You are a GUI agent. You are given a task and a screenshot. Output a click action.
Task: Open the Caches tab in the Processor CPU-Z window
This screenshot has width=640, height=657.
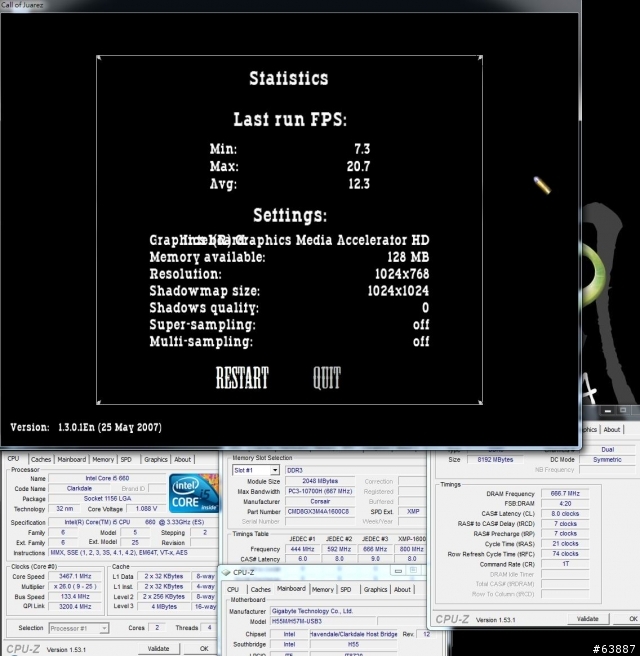click(41, 459)
